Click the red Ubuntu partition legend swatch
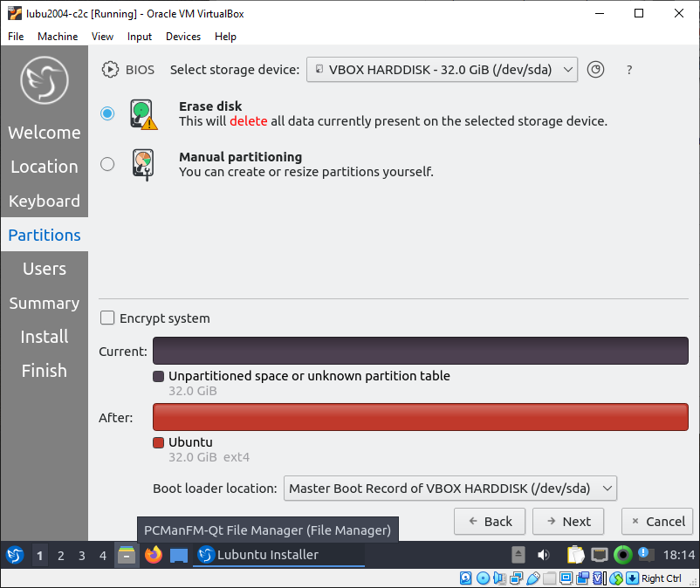The height and width of the screenshot is (588, 700). point(158,442)
